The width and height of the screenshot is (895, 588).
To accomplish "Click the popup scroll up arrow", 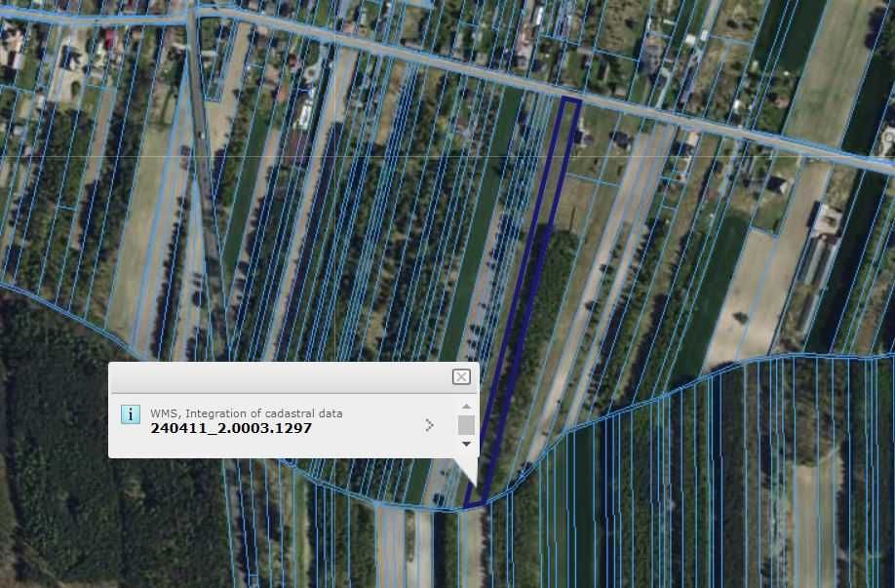I will 466,407.
